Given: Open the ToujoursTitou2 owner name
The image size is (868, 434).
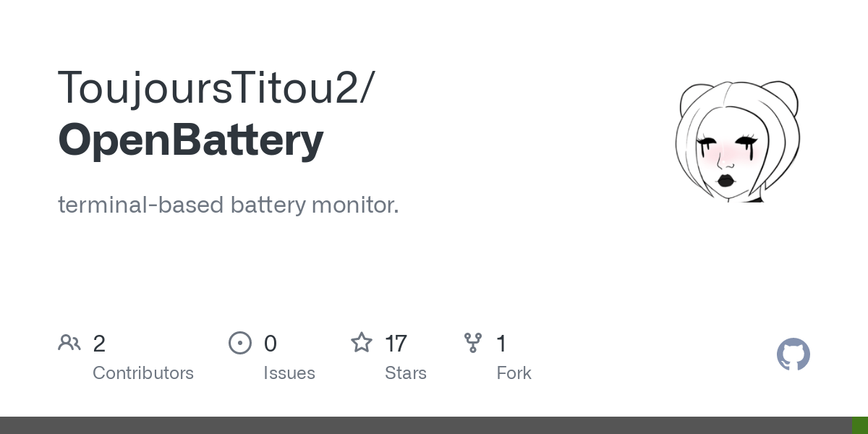Looking at the screenshot, I should (x=208, y=88).
